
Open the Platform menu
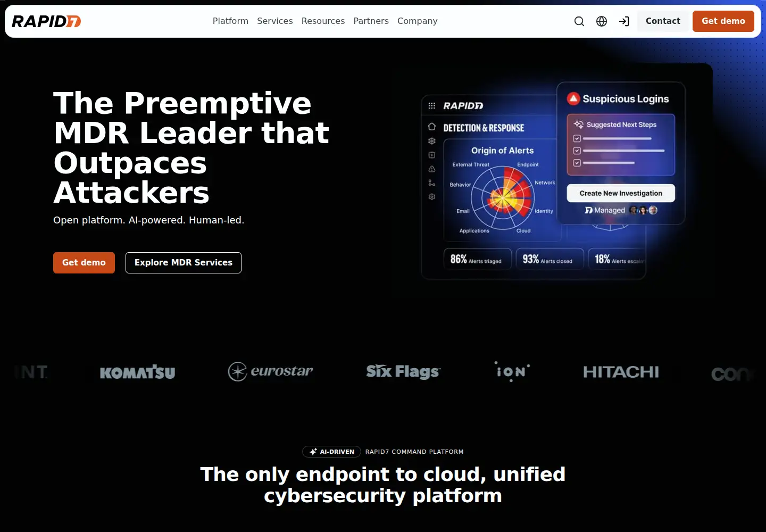[x=230, y=21]
